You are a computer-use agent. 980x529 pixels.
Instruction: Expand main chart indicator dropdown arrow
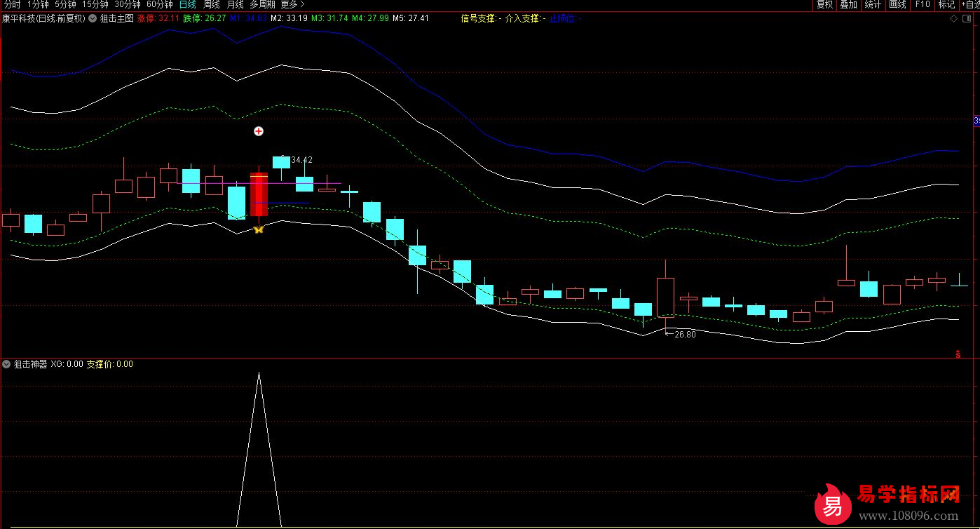coord(93,18)
